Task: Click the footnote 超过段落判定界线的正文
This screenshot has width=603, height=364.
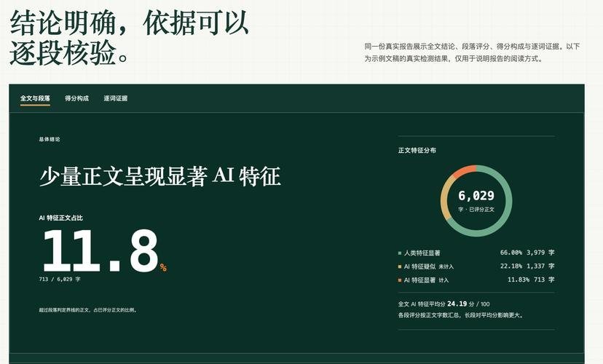Action: pyautogui.click(x=87, y=310)
